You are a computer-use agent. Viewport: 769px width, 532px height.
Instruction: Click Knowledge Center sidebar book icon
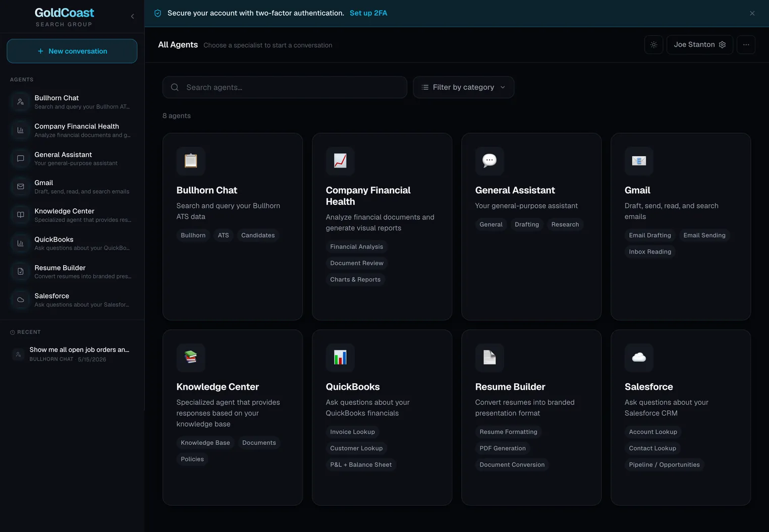point(21,215)
